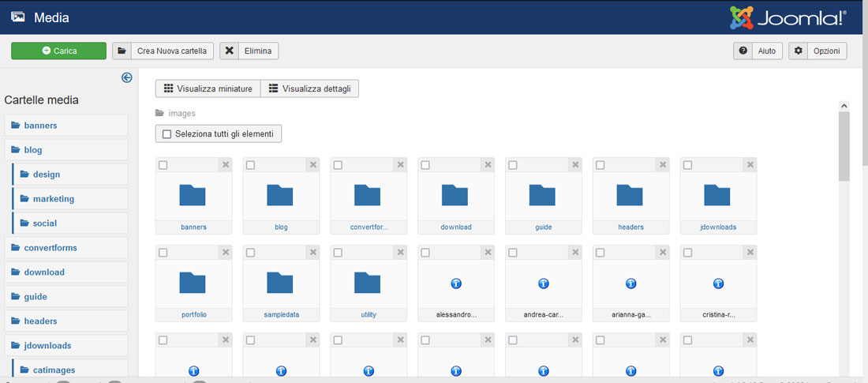Viewport: 868px width, 383px height.
Task: Click the media panel vertical scrollbar thumb
Action: [x=844, y=146]
